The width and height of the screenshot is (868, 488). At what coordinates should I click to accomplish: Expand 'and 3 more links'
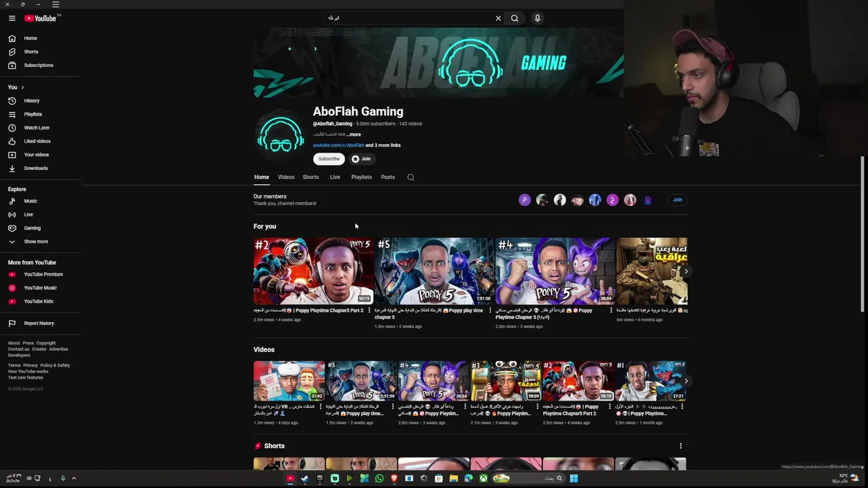pyautogui.click(x=383, y=146)
